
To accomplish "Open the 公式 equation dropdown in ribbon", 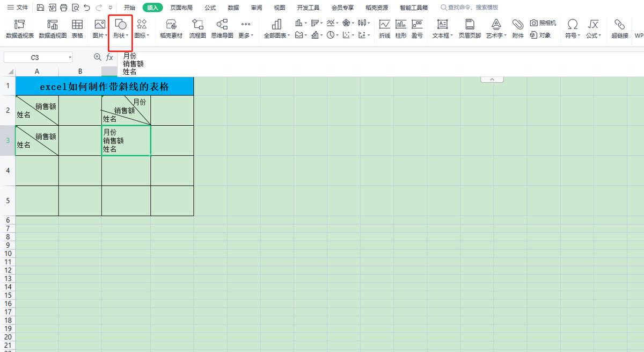I will (593, 29).
